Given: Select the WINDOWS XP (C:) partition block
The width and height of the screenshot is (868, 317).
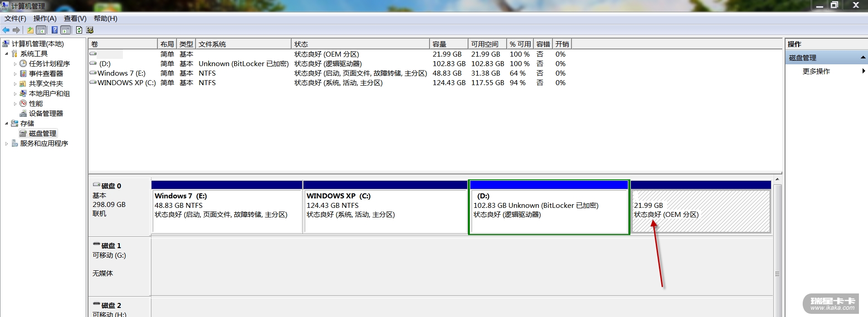Looking at the screenshot, I should (x=385, y=207).
